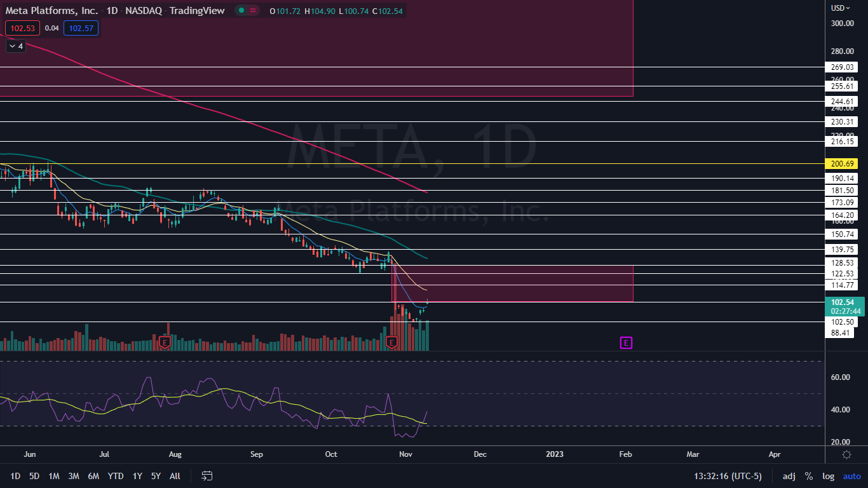Click the 150.74 price level label
This screenshot has height=488, width=868.
[x=841, y=234]
